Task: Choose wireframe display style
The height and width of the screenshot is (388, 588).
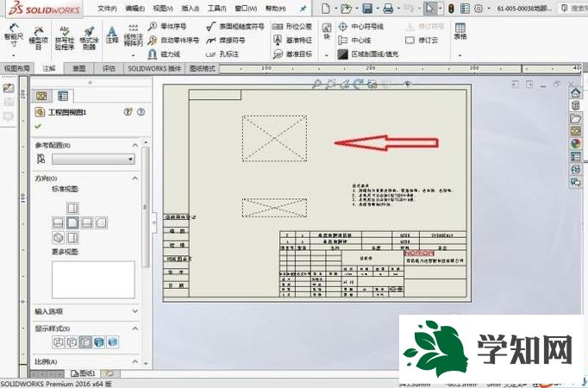Action: (x=58, y=342)
